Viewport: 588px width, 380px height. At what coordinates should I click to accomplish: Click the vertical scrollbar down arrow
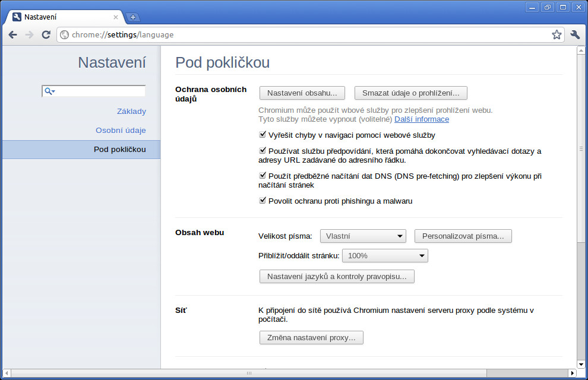point(581,364)
